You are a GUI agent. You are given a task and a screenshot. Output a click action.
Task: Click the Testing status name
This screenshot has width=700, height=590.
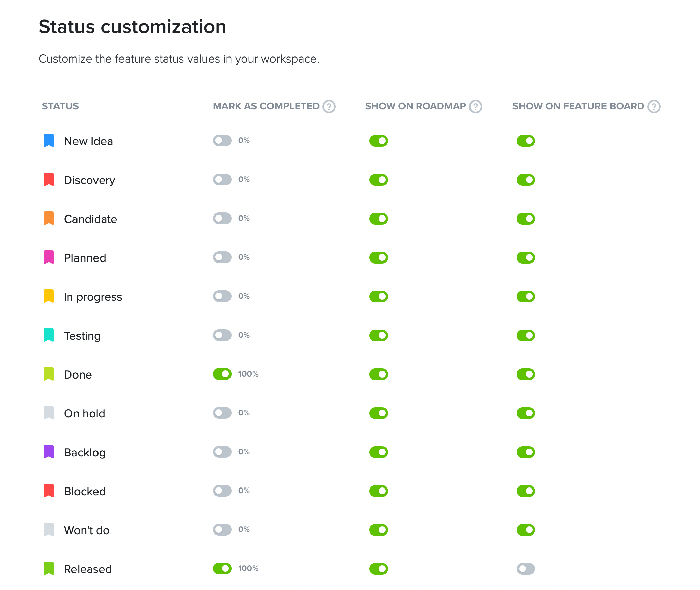(x=82, y=336)
